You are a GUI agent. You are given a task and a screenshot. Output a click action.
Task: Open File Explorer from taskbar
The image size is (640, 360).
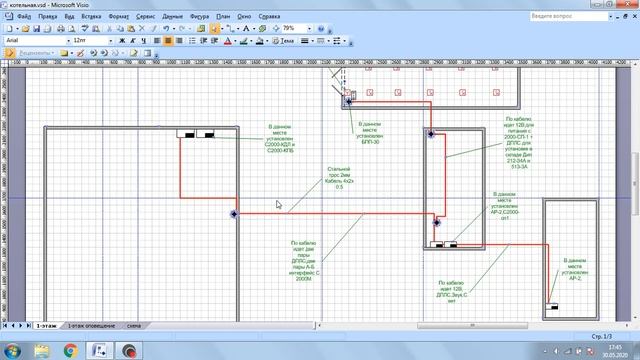(x=42, y=351)
